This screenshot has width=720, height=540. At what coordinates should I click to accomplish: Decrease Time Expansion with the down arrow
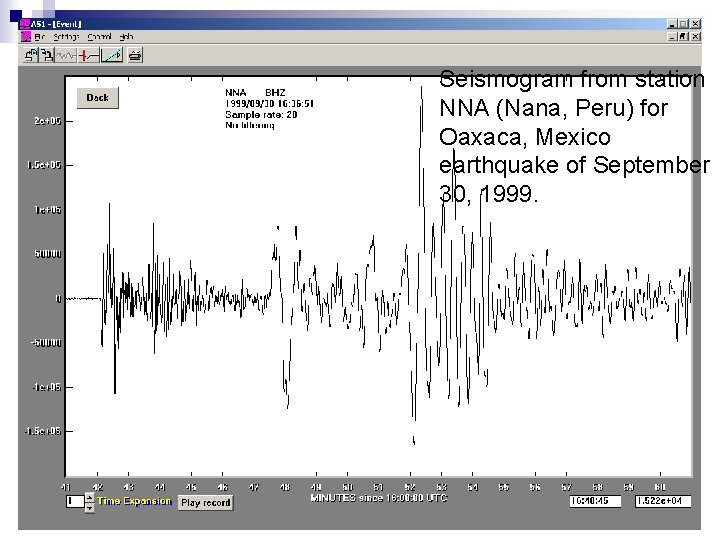coord(90,507)
